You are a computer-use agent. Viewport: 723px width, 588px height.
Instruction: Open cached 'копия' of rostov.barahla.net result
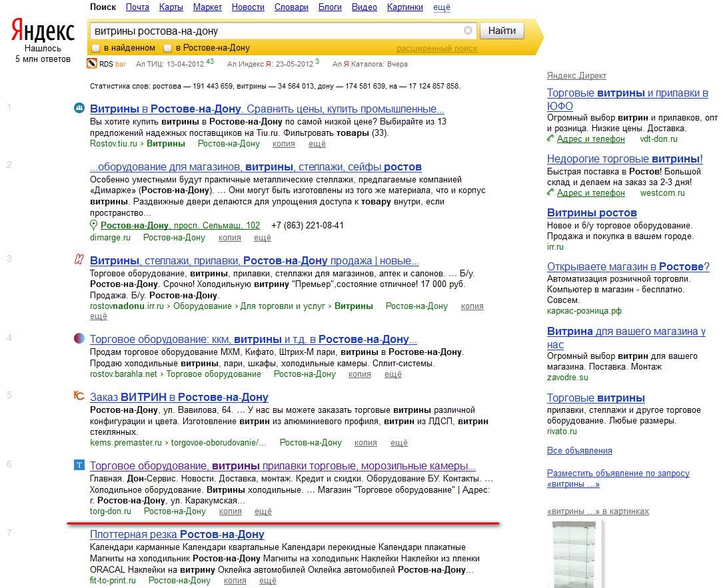click(360, 374)
